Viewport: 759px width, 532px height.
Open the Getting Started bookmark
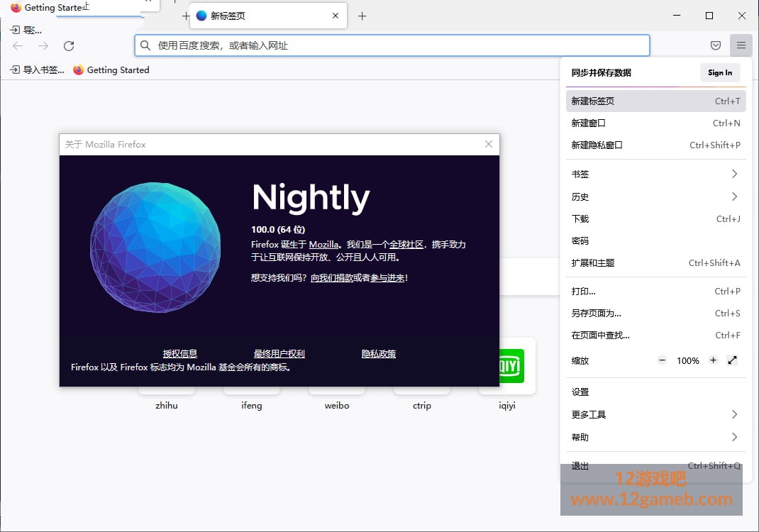[x=111, y=70]
